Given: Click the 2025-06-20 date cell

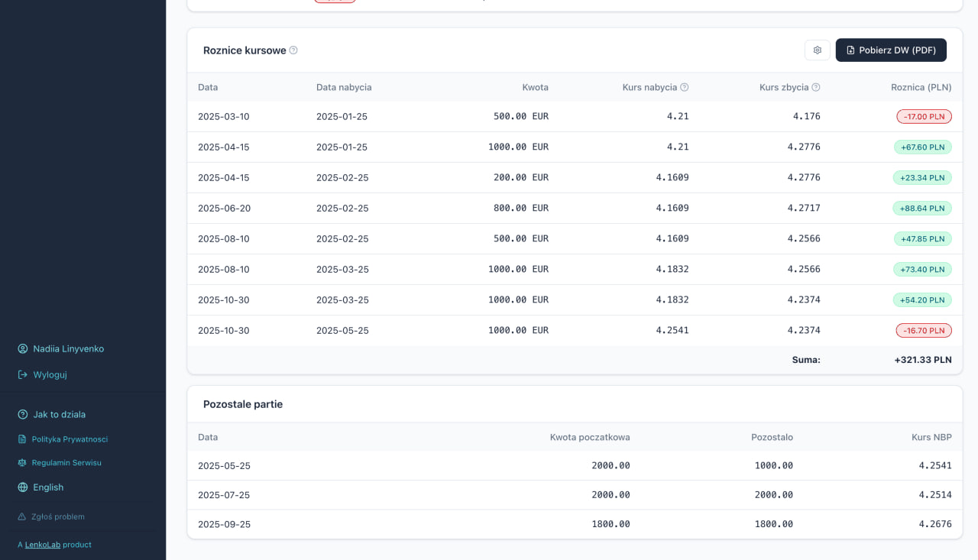Looking at the screenshot, I should pos(224,209).
